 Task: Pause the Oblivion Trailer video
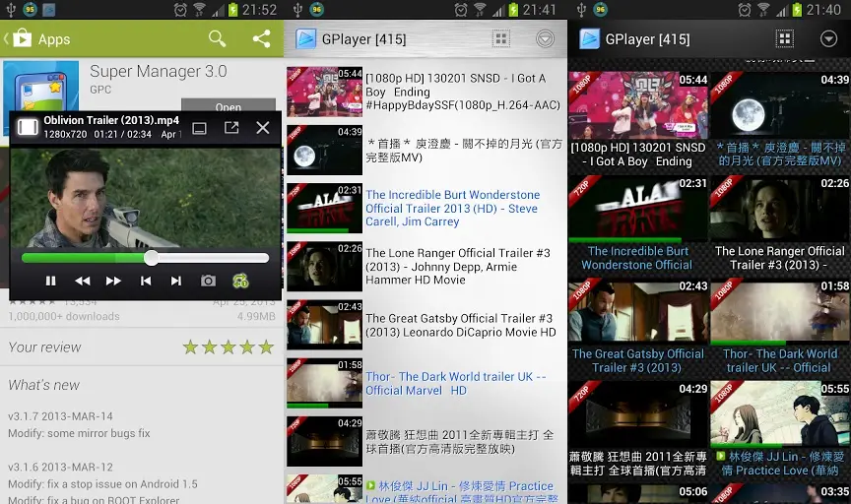coord(50,281)
